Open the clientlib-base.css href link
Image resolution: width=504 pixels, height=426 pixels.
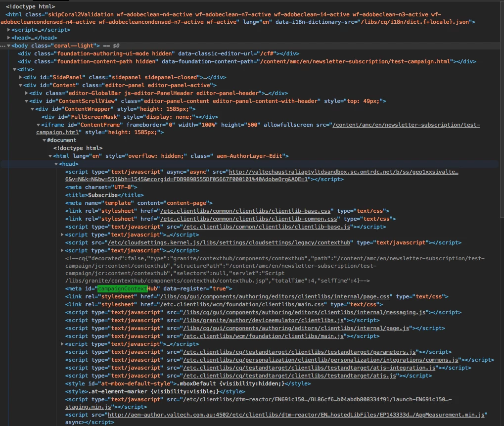[245, 211]
